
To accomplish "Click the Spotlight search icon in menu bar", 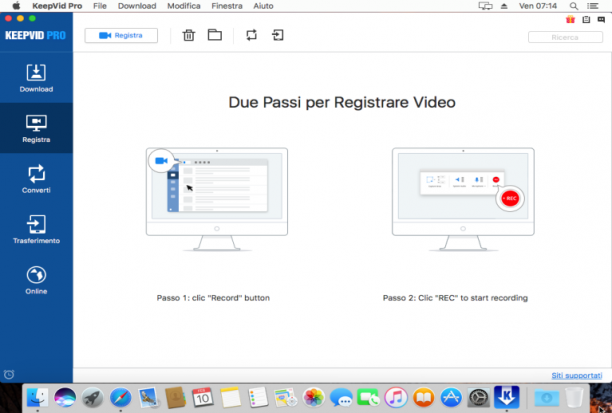I will [x=573, y=6].
